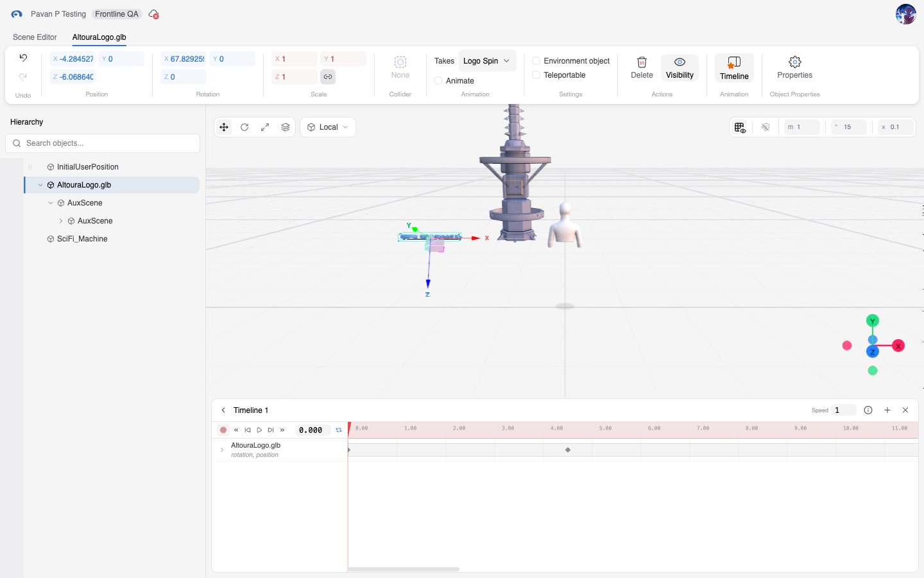The height and width of the screenshot is (578, 924).
Task: Open the user avatar menu
Action: point(905,14)
